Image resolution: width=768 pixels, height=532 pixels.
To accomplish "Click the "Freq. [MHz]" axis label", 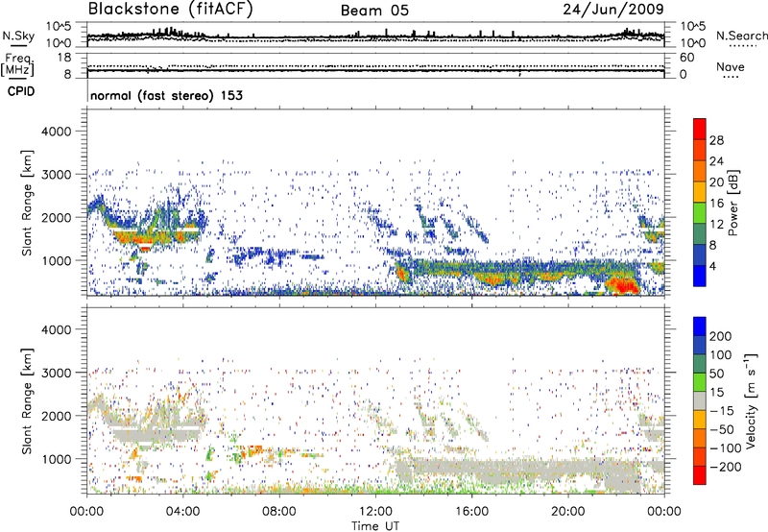I will pos(18,65).
